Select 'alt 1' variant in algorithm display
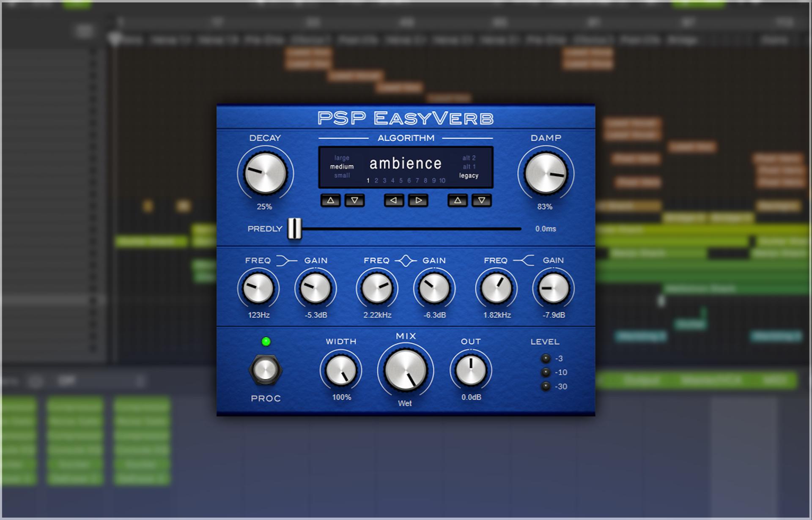 point(469,167)
